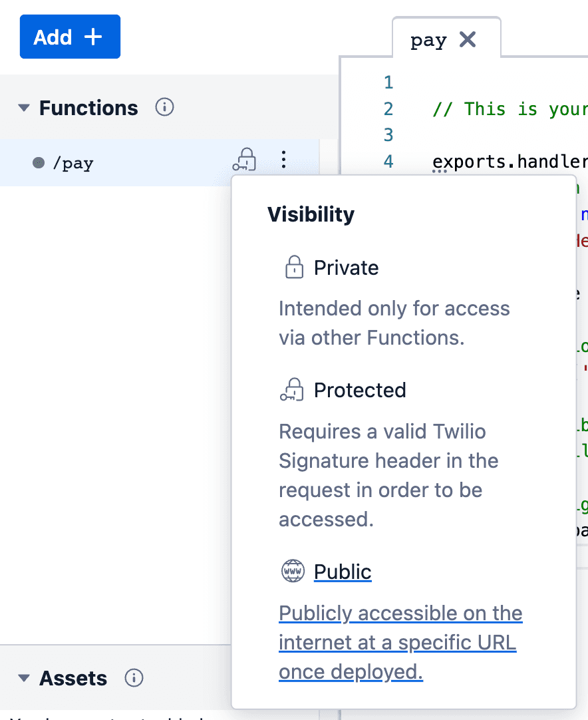The height and width of the screenshot is (720, 588).
Task: Select Private visibility for the function
Action: pyautogui.click(x=346, y=268)
